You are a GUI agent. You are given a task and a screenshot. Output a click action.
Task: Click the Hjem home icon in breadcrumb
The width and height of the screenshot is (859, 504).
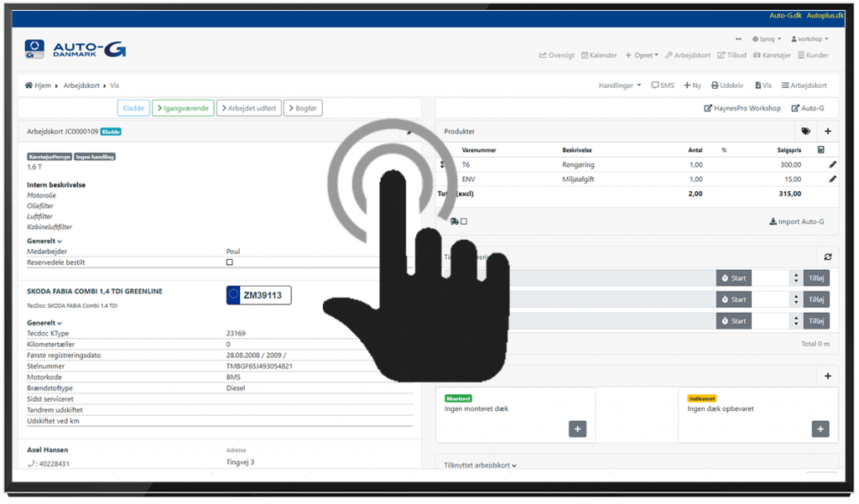(x=29, y=86)
